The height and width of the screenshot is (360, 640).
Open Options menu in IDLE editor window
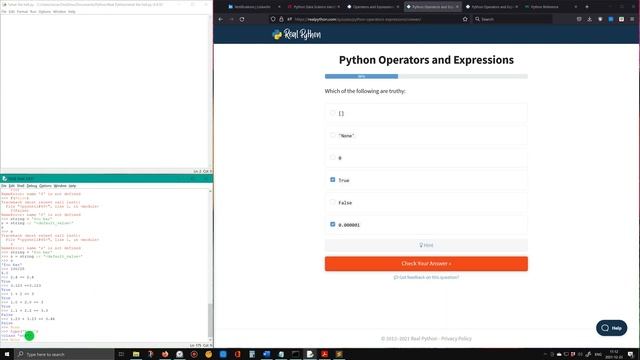(44, 12)
